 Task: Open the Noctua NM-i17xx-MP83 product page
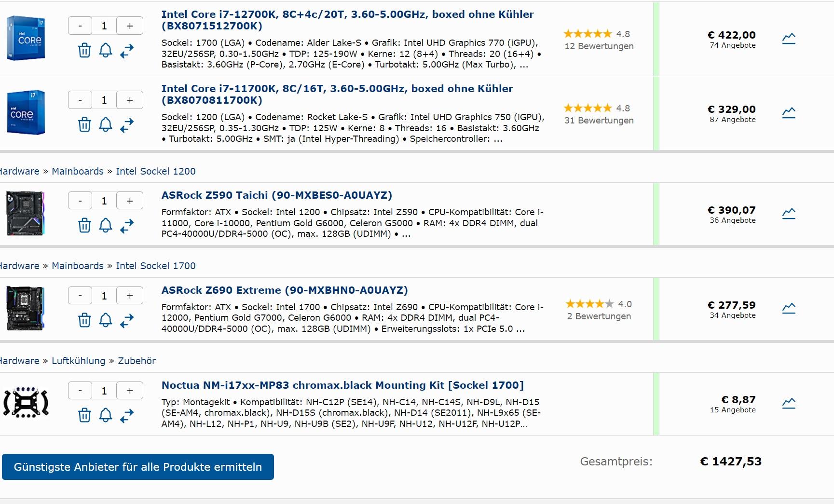coord(342,385)
